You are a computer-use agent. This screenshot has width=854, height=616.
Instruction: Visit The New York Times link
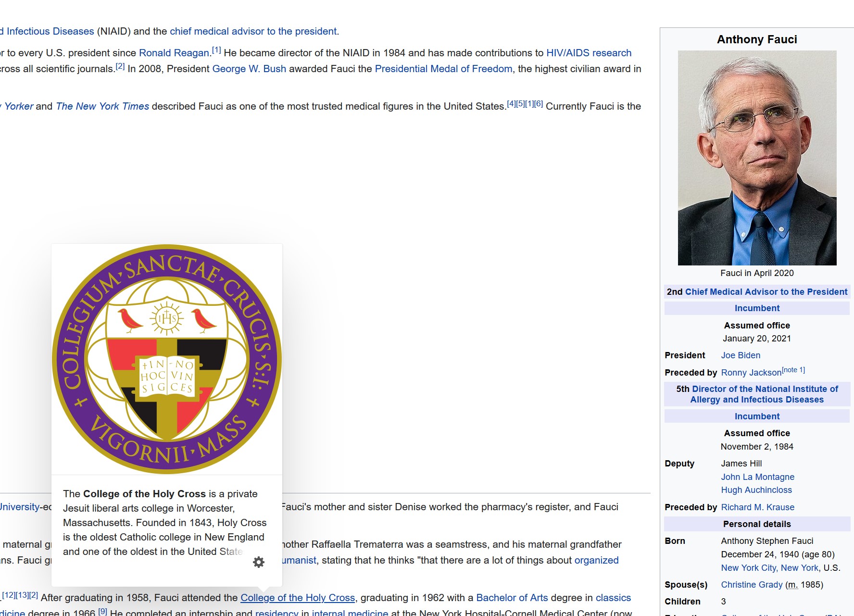(x=102, y=106)
